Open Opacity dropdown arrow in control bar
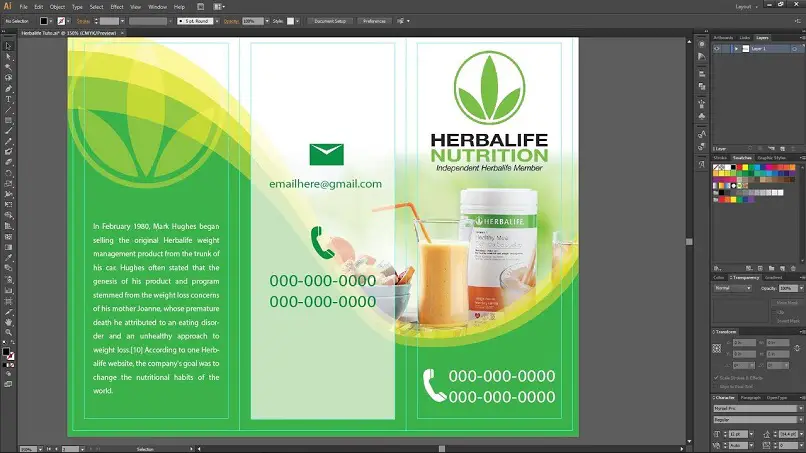This screenshot has width=806, height=453. 267,21
